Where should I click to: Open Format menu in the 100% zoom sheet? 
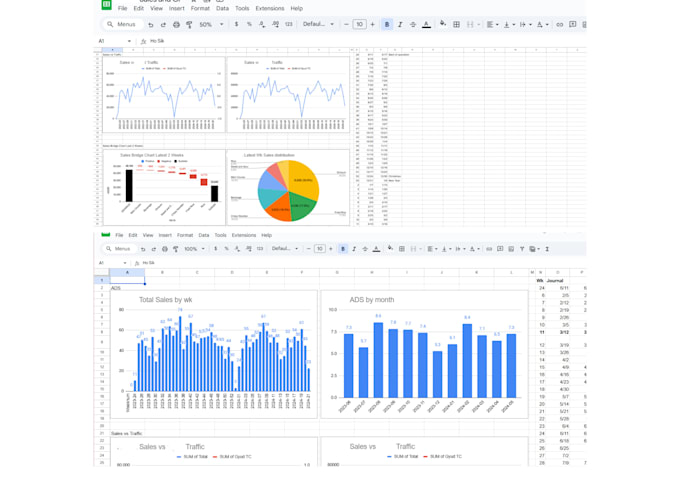pyautogui.click(x=185, y=235)
